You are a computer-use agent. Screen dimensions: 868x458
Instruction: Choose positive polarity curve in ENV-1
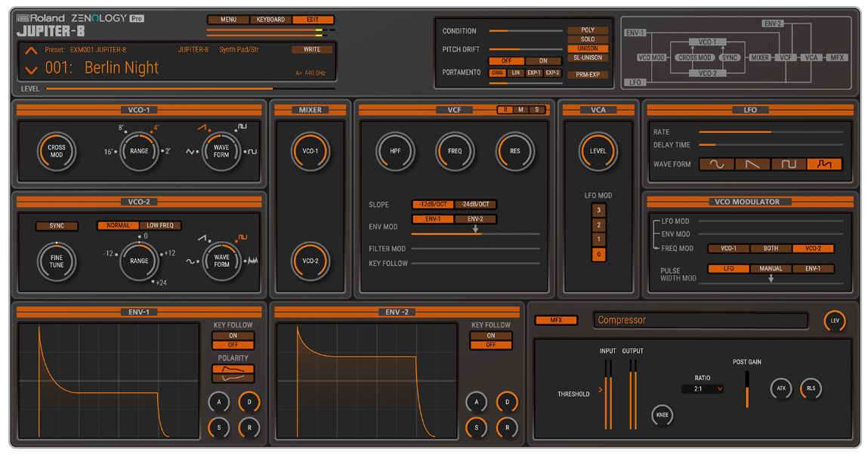pos(233,369)
